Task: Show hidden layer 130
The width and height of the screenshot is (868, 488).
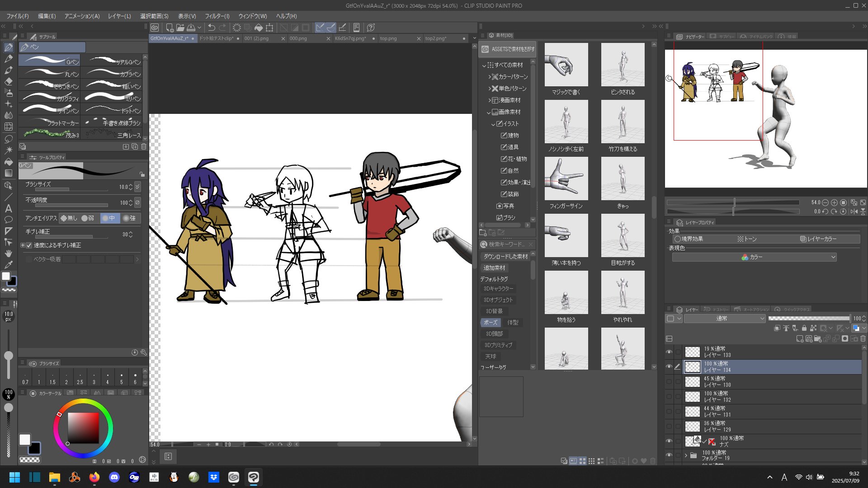Action: point(669,381)
